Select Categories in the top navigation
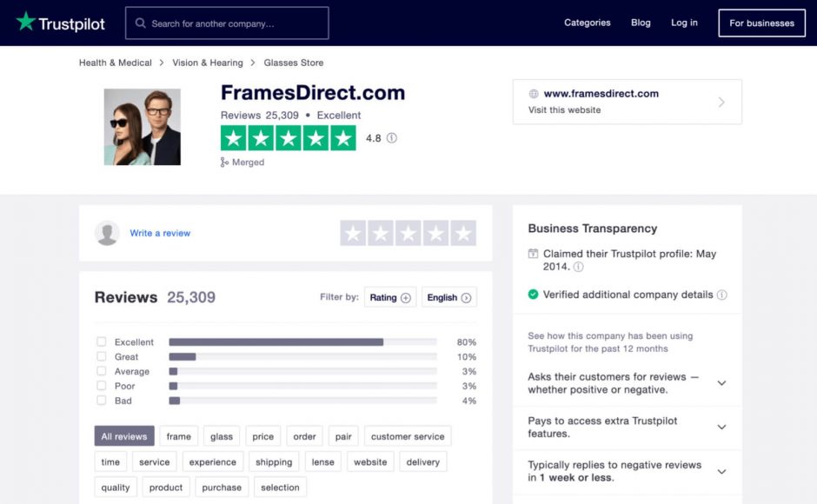817x504 pixels. pyautogui.click(x=587, y=23)
